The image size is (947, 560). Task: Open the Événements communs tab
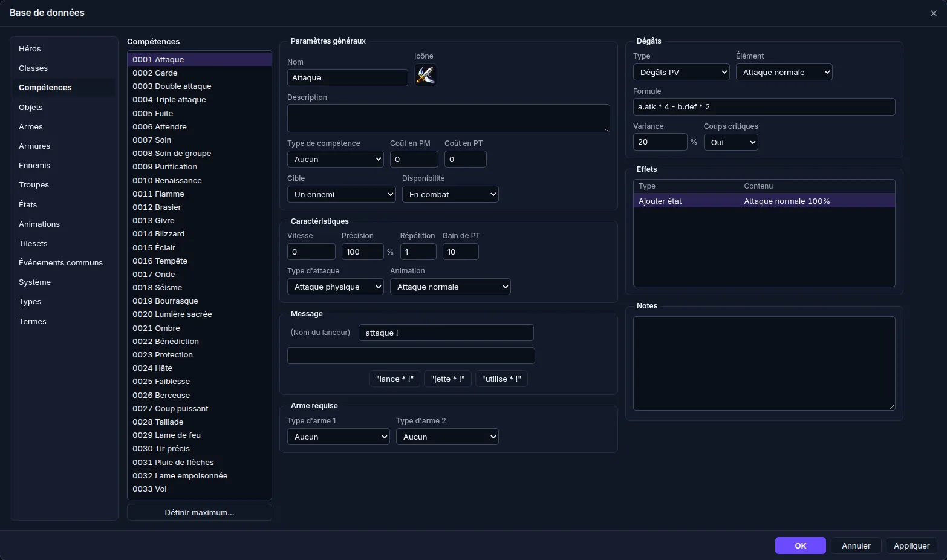(x=64, y=262)
